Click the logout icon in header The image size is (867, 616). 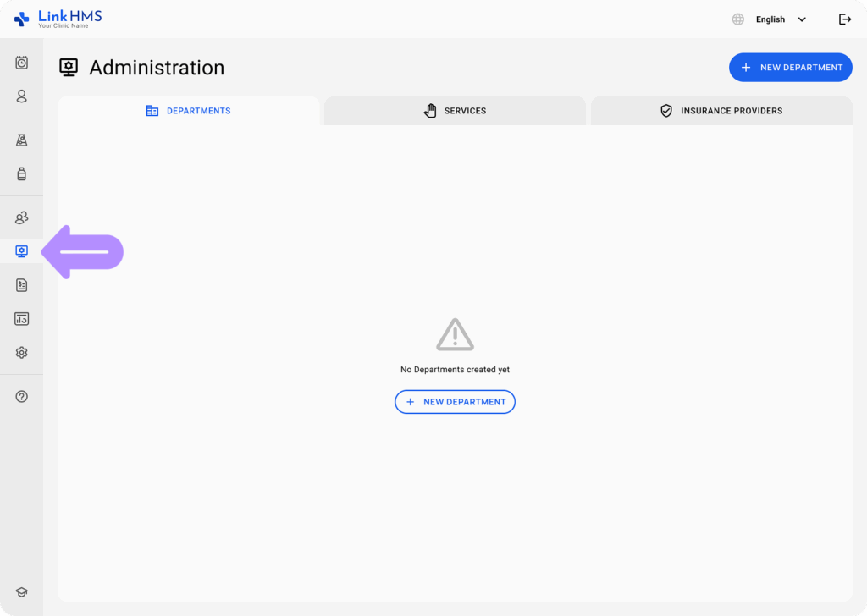(844, 19)
